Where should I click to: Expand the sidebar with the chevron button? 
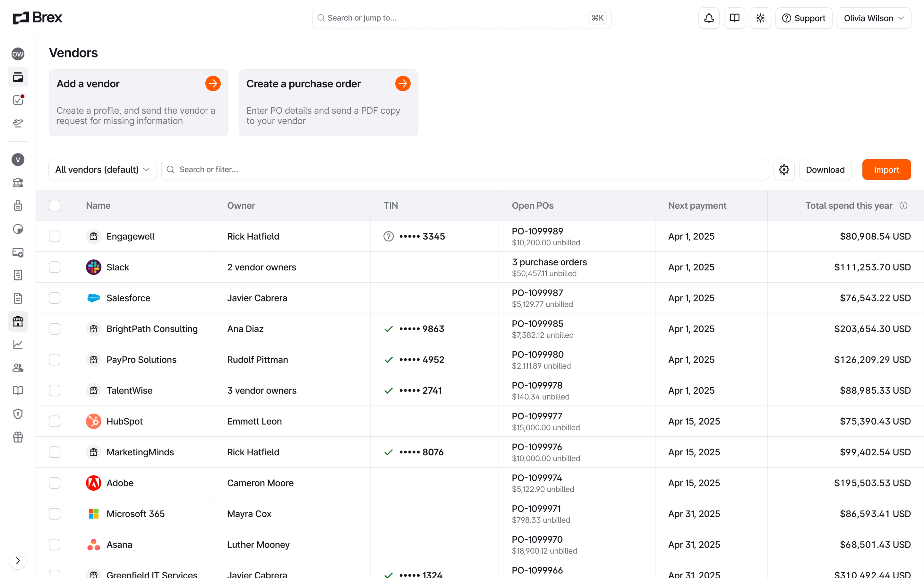(18, 560)
